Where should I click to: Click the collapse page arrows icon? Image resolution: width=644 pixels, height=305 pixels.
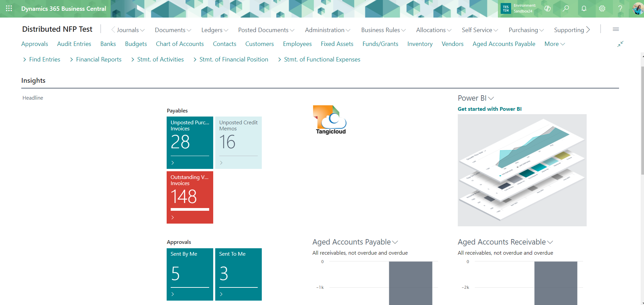click(620, 44)
